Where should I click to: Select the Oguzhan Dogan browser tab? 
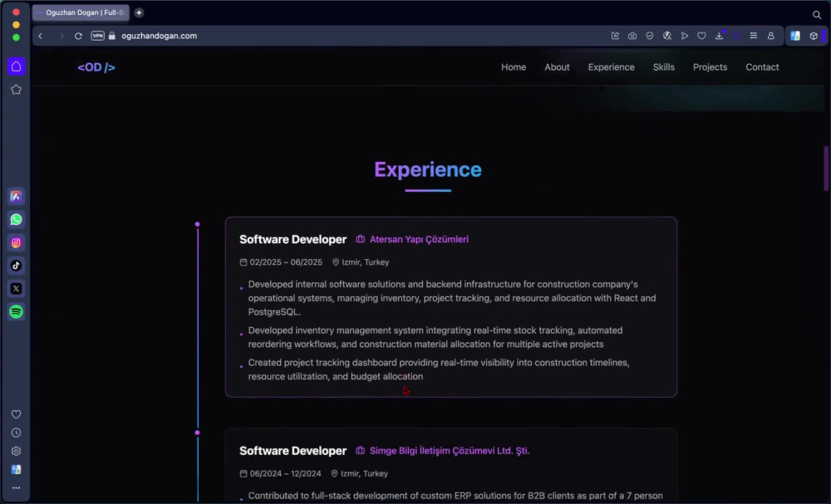point(81,12)
